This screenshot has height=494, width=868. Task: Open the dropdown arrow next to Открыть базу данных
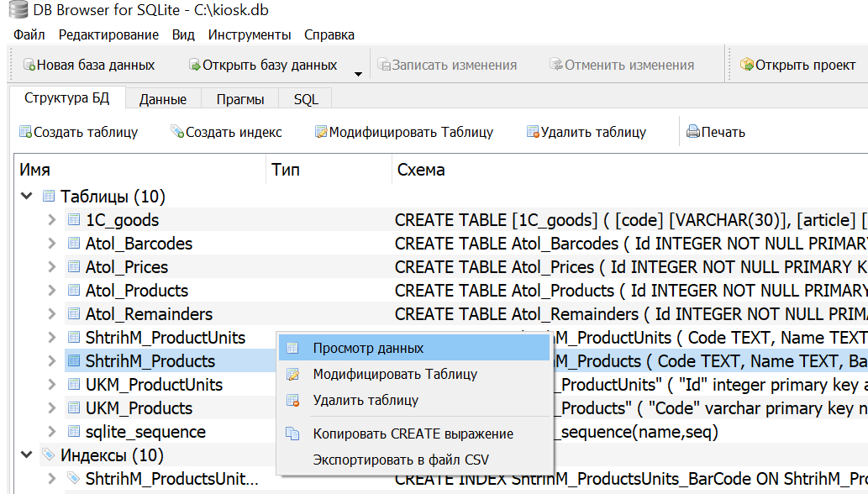[358, 74]
